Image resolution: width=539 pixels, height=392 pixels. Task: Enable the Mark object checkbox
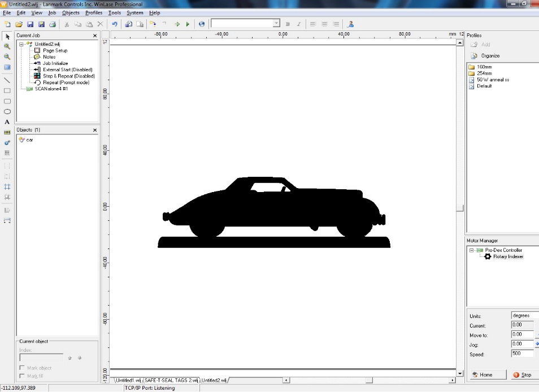pos(21,367)
